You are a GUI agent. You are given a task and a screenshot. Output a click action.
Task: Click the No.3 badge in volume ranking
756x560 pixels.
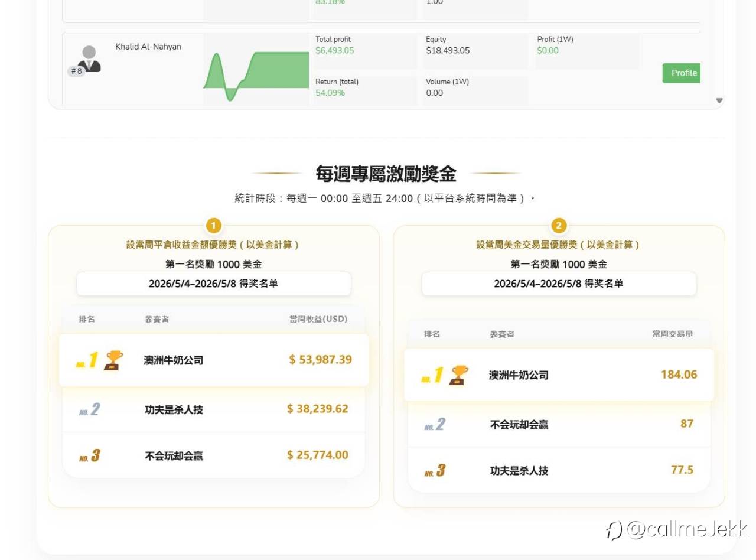click(x=435, y=471)
